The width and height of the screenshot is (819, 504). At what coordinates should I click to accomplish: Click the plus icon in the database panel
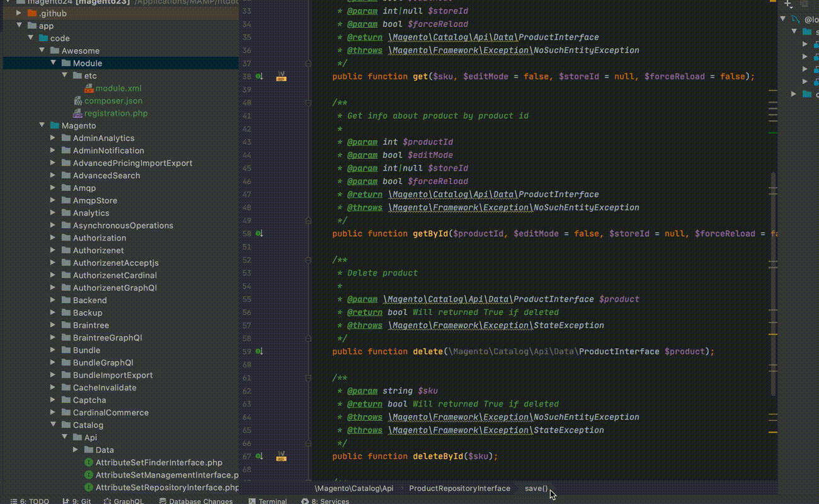point(787,4)
